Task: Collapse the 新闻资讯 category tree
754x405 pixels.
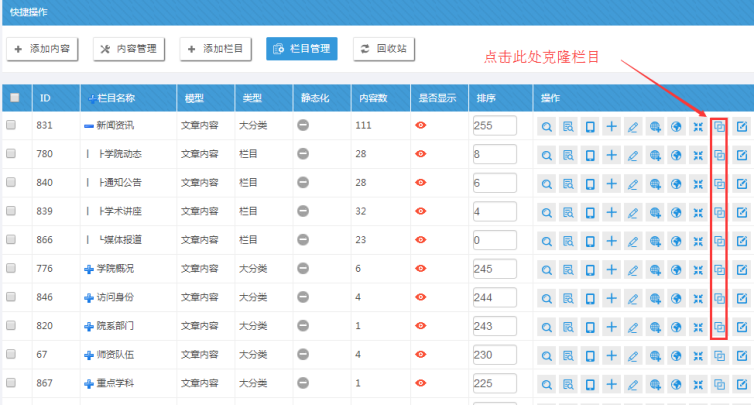Action: coord(89,126)
